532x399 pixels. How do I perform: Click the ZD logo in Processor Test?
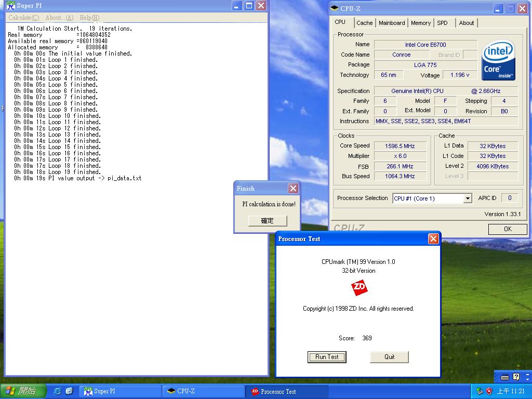[359, 288]
